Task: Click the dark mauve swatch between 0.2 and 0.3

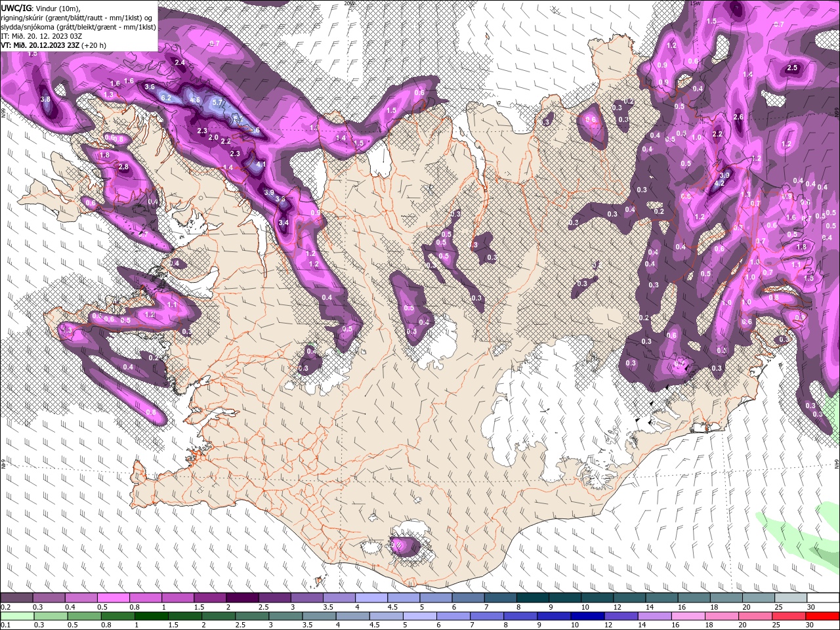Action: click(16, 597)
